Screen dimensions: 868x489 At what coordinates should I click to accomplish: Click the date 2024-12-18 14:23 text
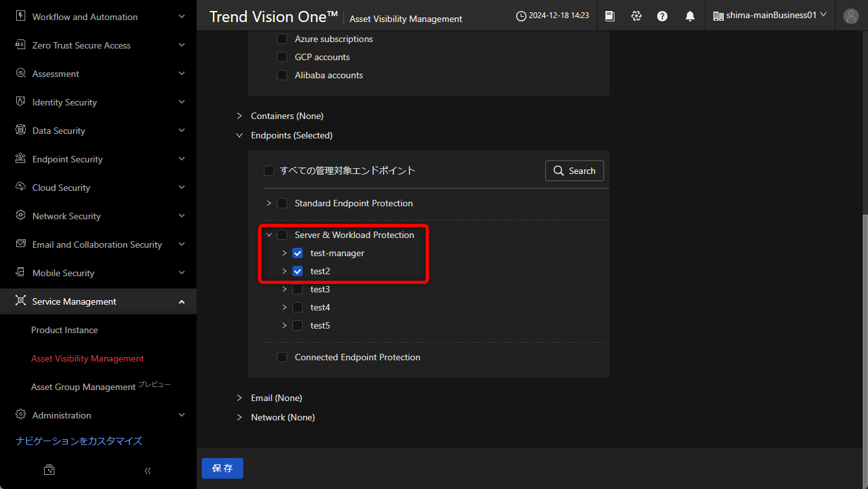(559, 16)
